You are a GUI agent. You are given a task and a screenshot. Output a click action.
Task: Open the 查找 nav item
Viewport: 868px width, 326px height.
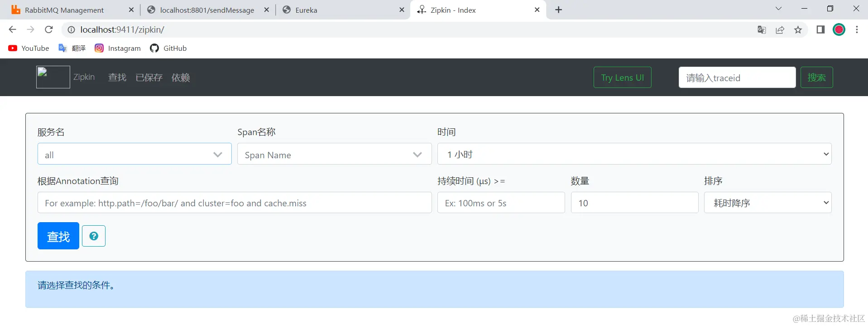pyautogui.click(x=117, y=78)
